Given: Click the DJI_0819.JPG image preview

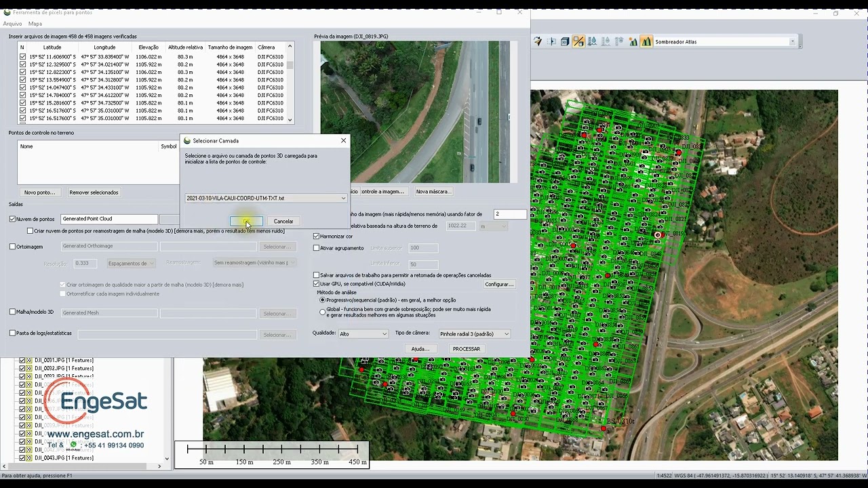Looking at the screenshot, I should 414,112.
